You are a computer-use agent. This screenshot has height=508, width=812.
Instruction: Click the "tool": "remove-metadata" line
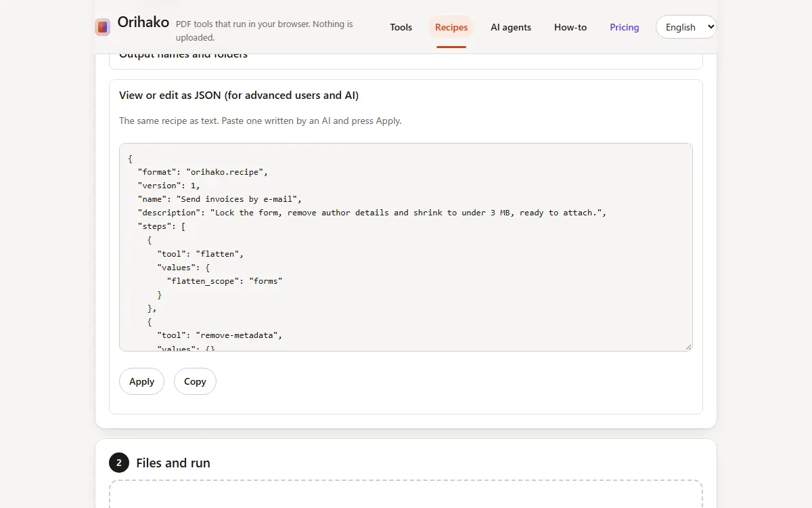pyautogui.click(x=220, y=335)
